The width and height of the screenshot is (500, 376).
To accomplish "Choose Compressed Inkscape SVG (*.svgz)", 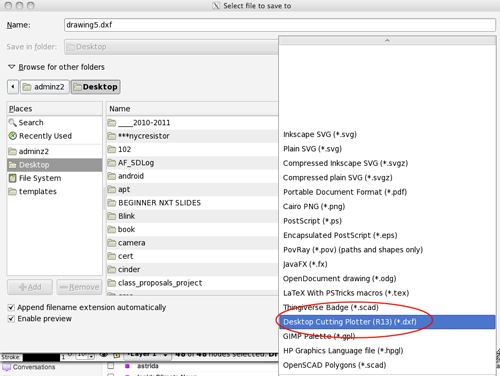I will (x=387, y=163).
